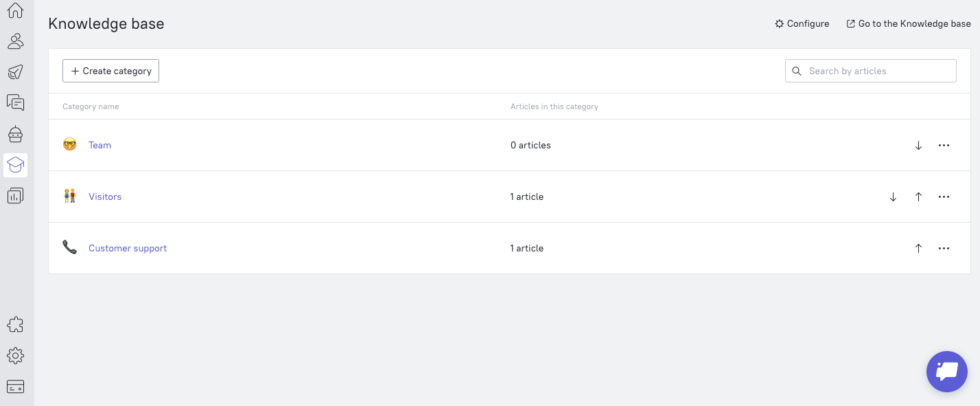Open the conversations chat icon in sidebar
980x406 pixels.
(15, 103)
